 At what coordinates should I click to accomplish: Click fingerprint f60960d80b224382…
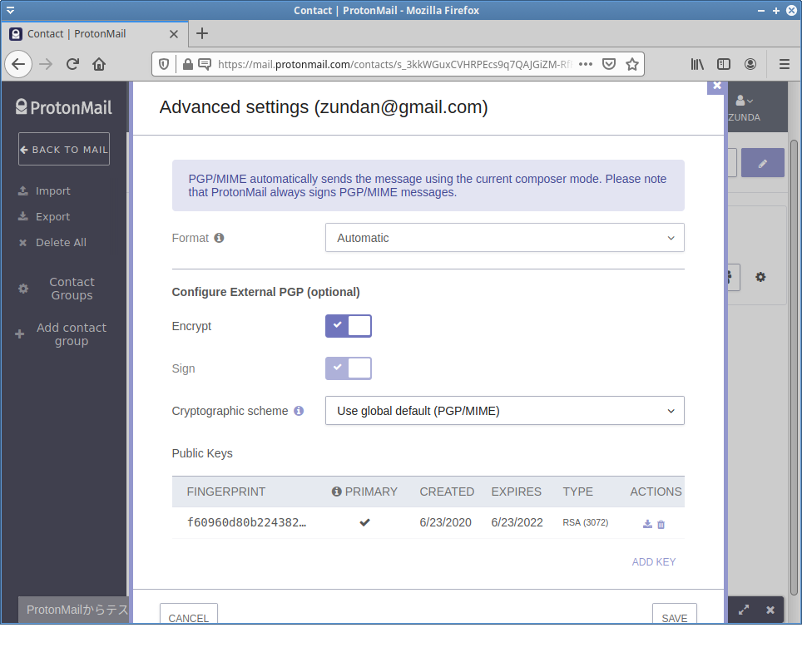click(246, 522)
